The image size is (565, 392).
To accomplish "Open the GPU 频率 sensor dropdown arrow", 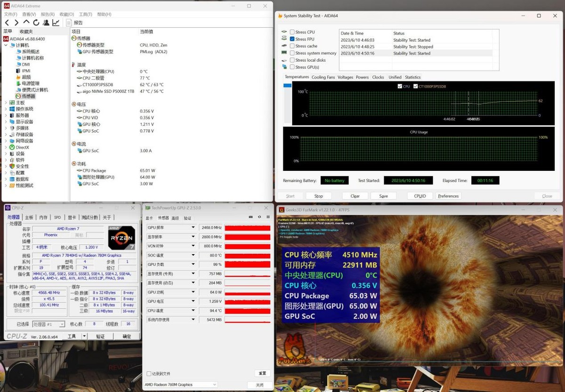I will 193,228.
